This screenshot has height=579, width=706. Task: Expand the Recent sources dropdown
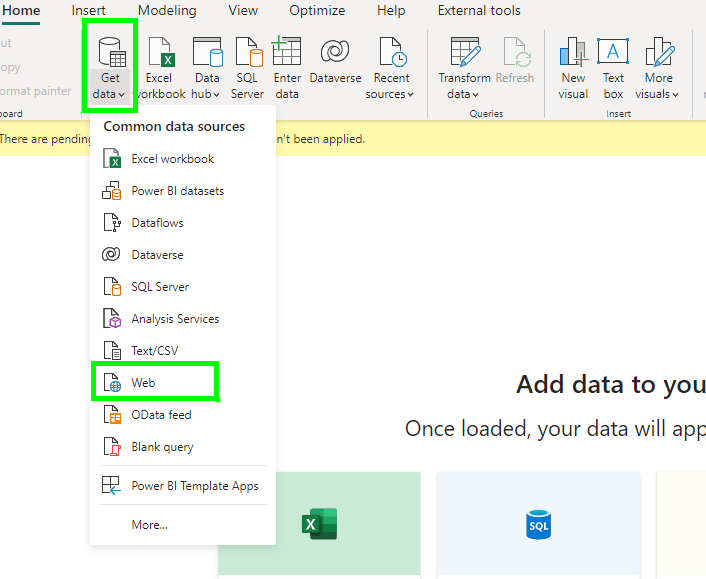[390, 68]
